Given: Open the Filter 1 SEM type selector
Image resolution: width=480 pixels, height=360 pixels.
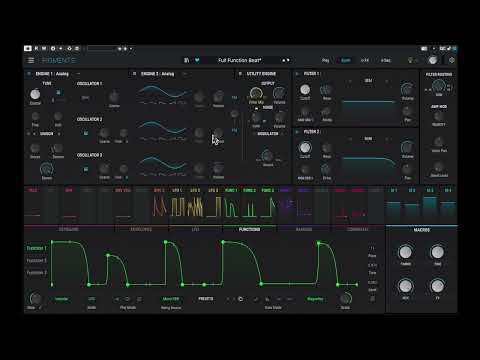Looking at the screenshot, I should pos(368,81).
